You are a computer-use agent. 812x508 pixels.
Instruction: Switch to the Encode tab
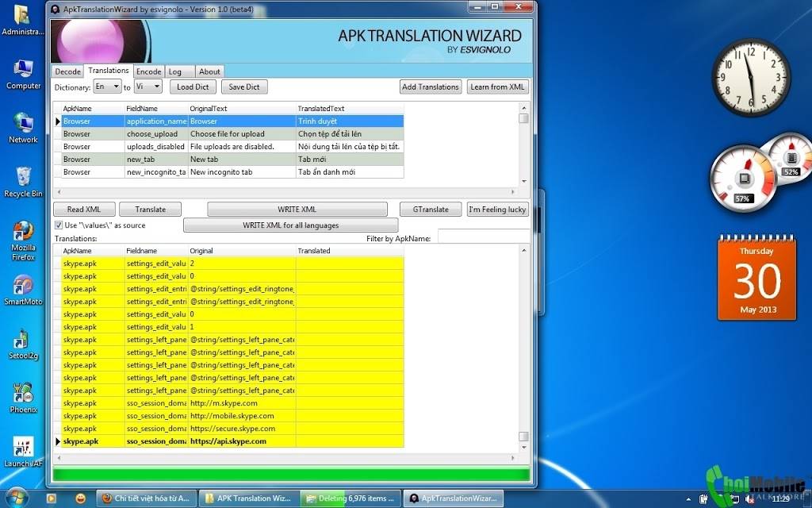(x=149, y=71)
